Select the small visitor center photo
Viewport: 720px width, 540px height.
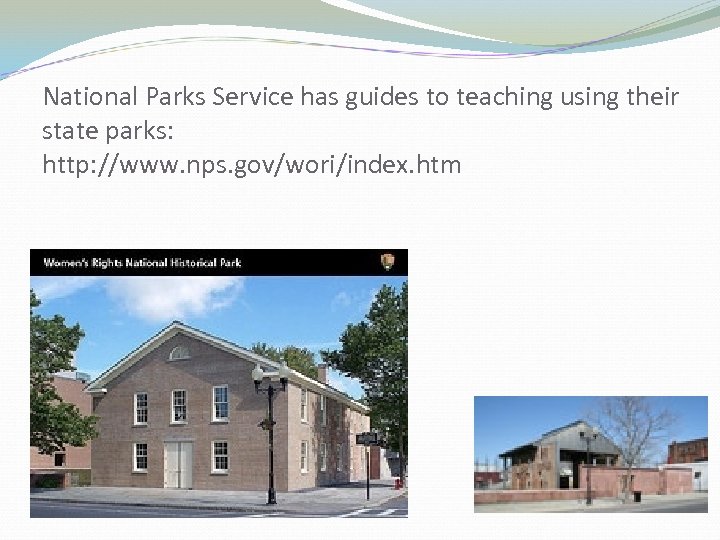[x=591, y=454]
